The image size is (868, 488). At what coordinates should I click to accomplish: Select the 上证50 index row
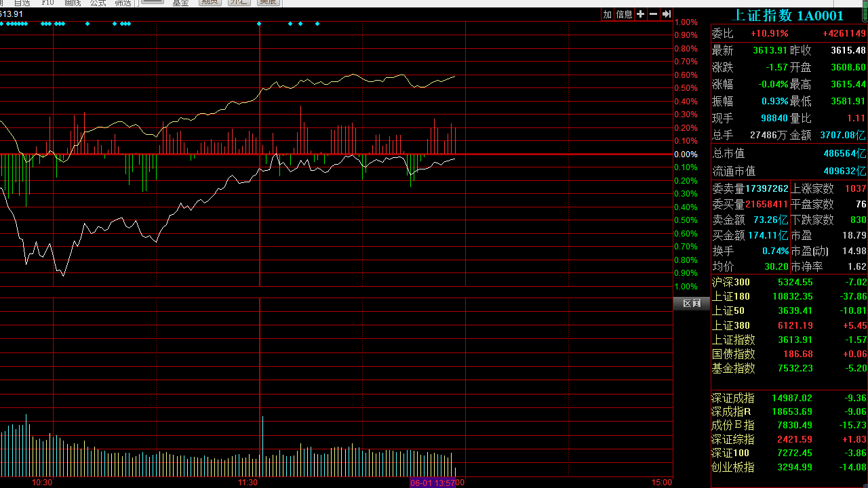(789, 310)
